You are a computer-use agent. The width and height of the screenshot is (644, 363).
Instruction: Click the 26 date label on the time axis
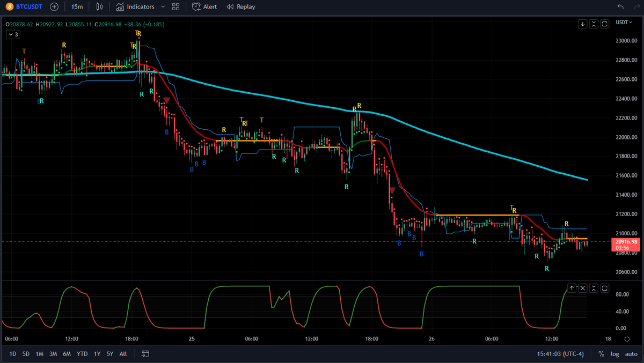[x=431, y=339]
